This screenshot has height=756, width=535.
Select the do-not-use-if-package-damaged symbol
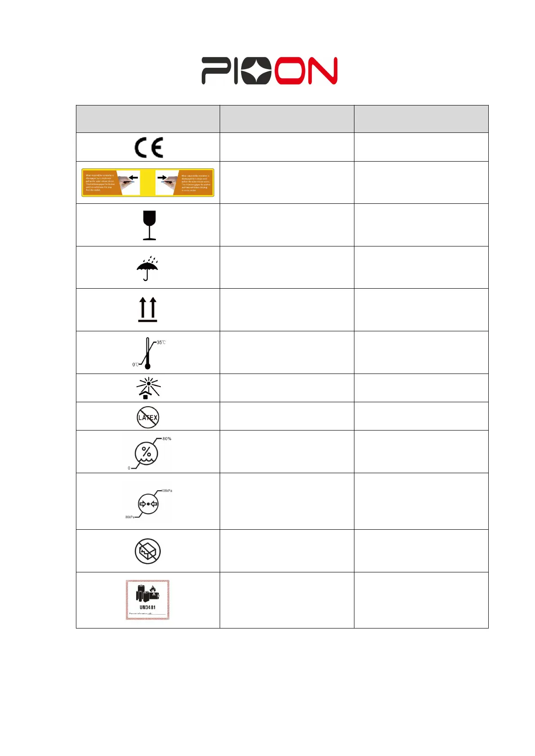tap(148, 551)
